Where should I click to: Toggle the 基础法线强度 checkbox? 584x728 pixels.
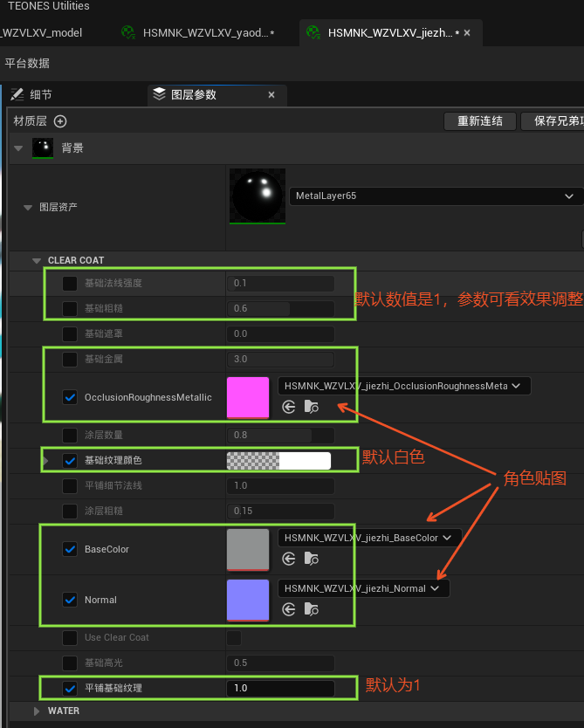click(70, 283)
